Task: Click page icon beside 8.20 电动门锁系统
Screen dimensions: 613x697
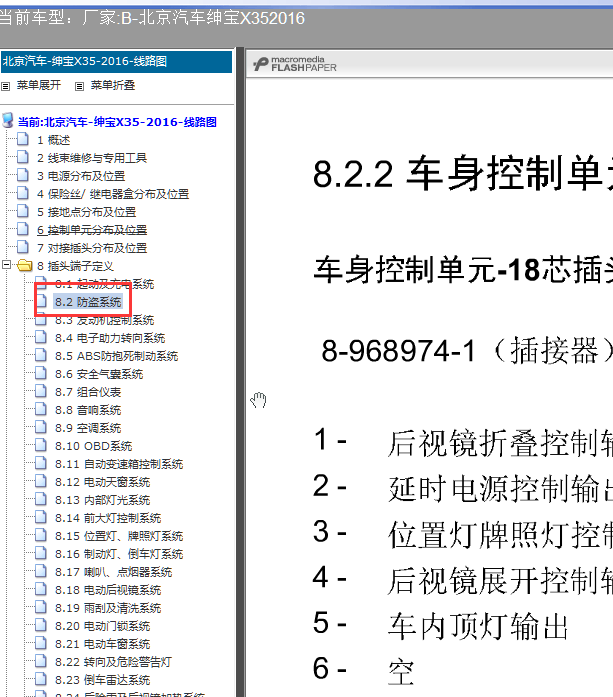Action: [x=41, y=625]
